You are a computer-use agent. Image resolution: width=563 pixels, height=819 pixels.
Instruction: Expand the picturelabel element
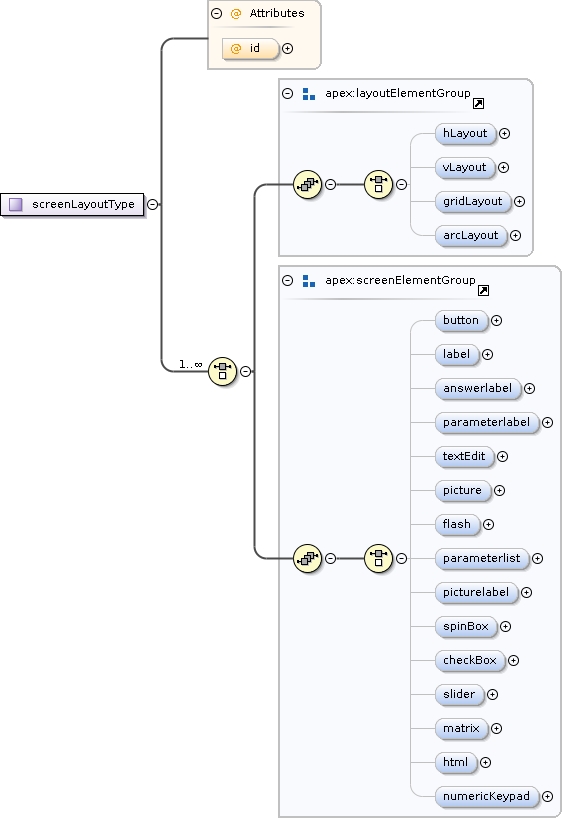pos(526,593)
